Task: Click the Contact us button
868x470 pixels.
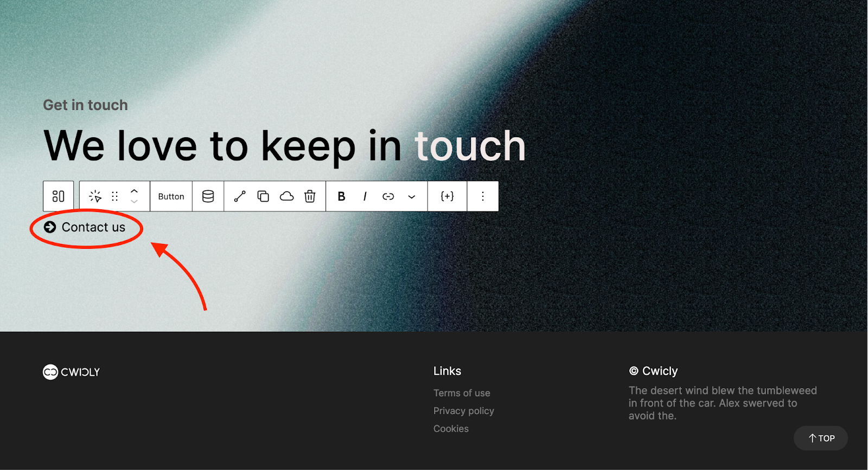Action: (x=85, y=227)
